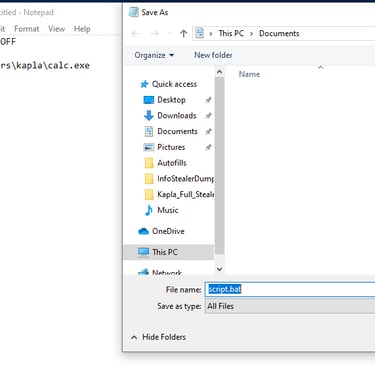Click the Downloads arrow icon in sidebar

coord(148,116)
